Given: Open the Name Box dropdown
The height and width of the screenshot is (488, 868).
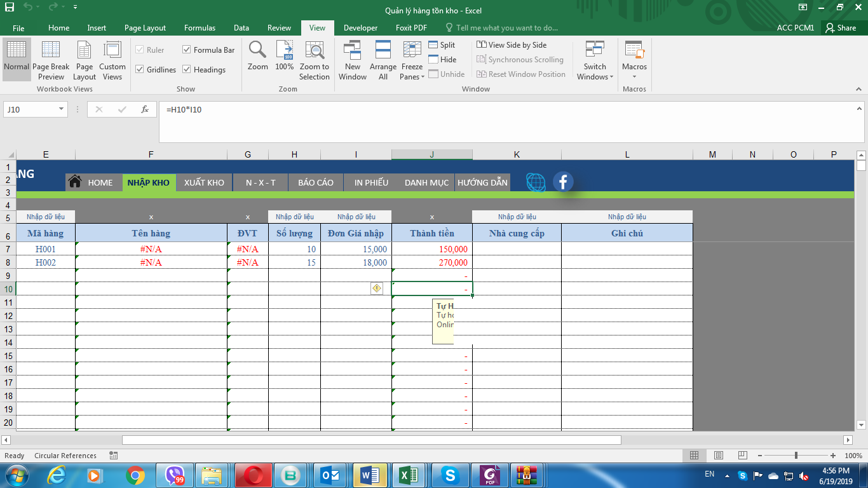Looking at the screenshot, I should point(62,109).
